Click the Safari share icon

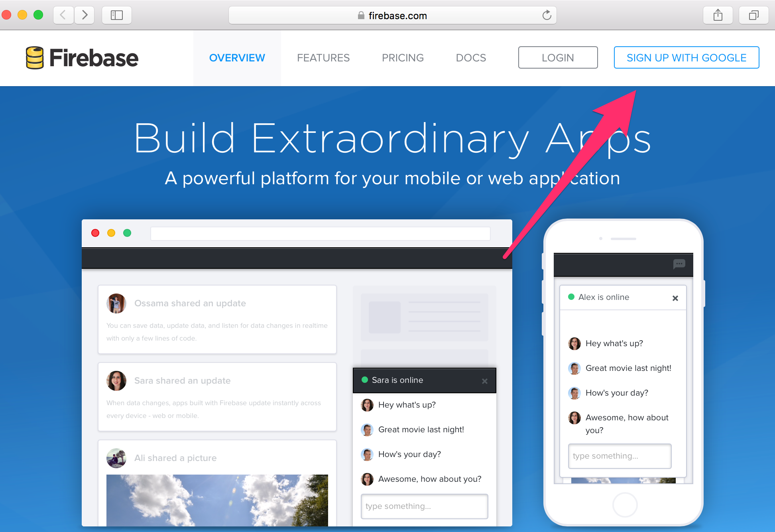pyautogui.click(x=718, y=16)
